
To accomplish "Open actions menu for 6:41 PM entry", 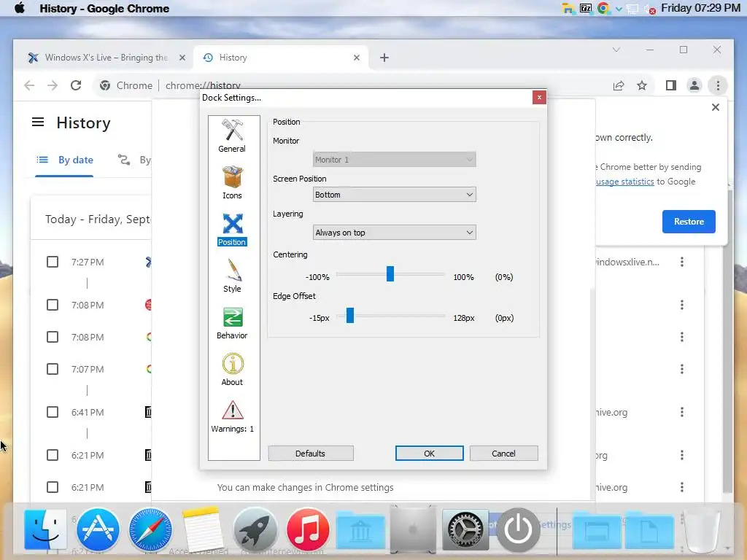I will tap(682, 412).
